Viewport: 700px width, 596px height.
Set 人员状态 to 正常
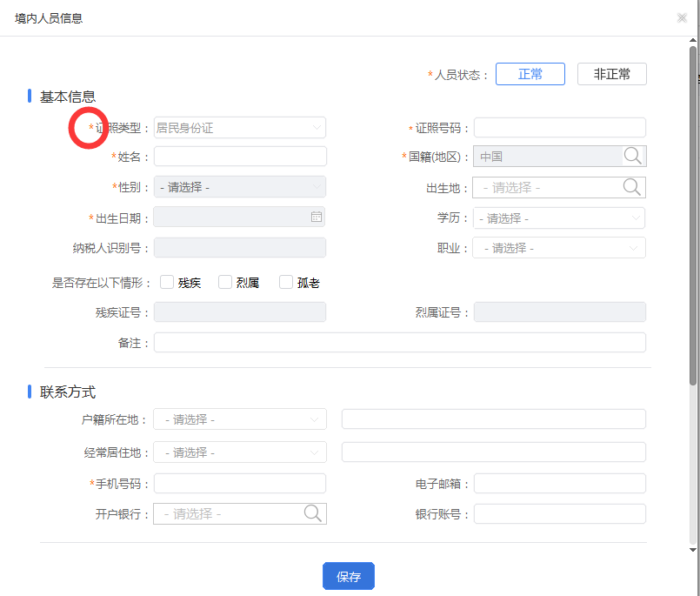pos(530,74)
